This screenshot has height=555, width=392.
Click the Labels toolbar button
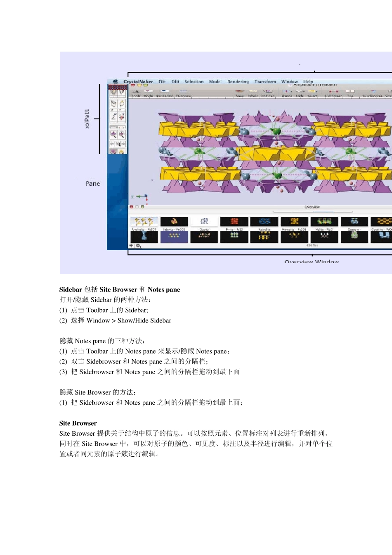[x=253, y=94]
